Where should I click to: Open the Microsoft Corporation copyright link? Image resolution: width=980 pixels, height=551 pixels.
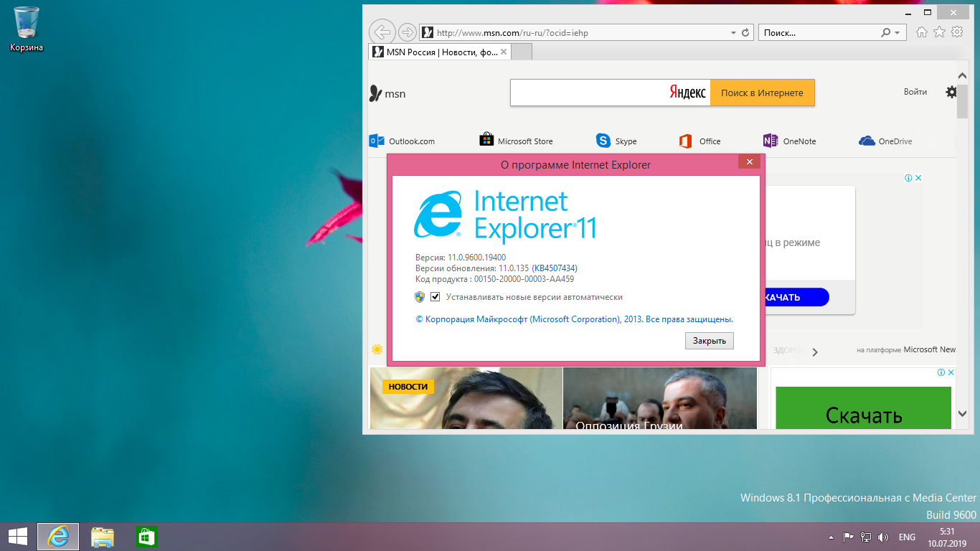pyautogui.click(x=574, y=319)
